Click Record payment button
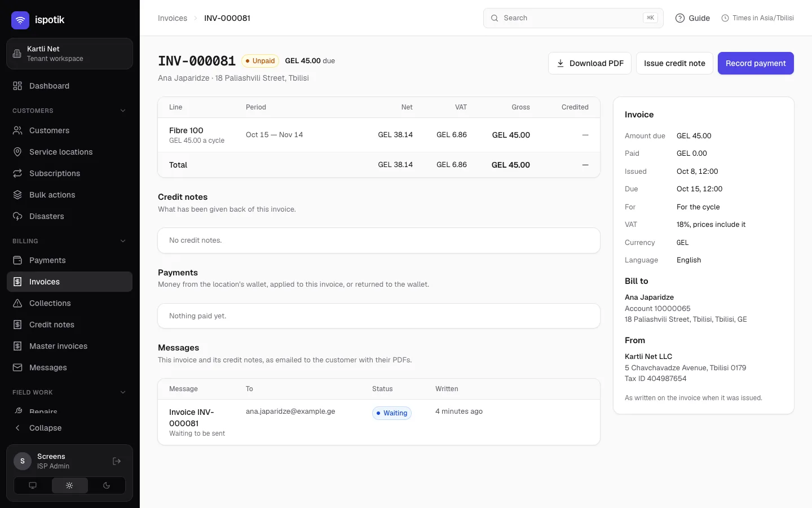Screen dimensions: 812x508 pyautogui.click(x=756, y=63)
